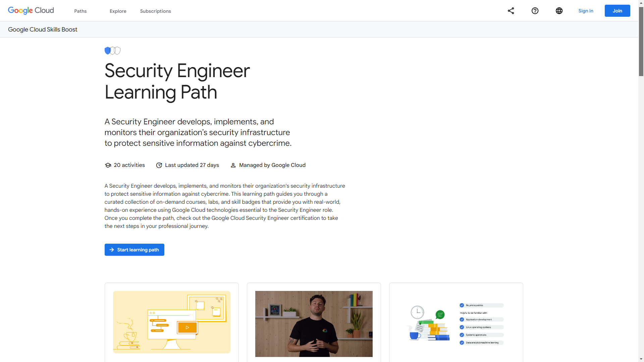Viewport: 644px width, 362px height.
Task: Click the scrollbar up arrow
Action: pyautogui.click(x=641, y=3)
